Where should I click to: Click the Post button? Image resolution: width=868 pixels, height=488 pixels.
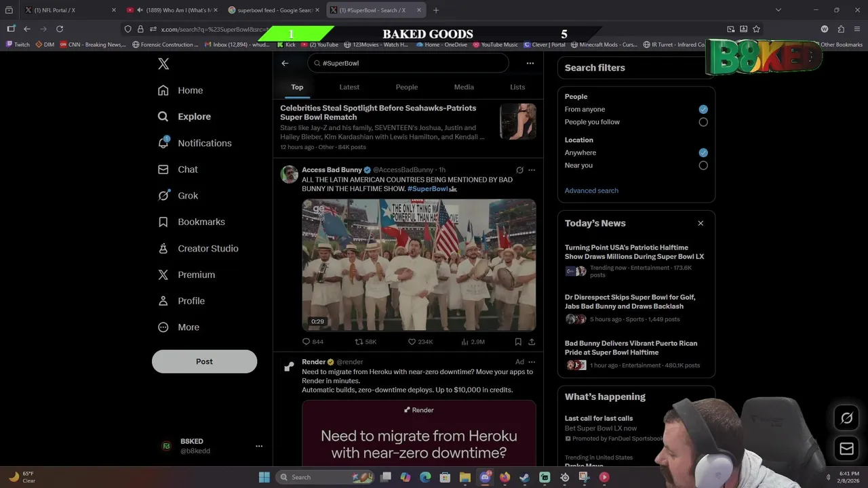point(204,361)
